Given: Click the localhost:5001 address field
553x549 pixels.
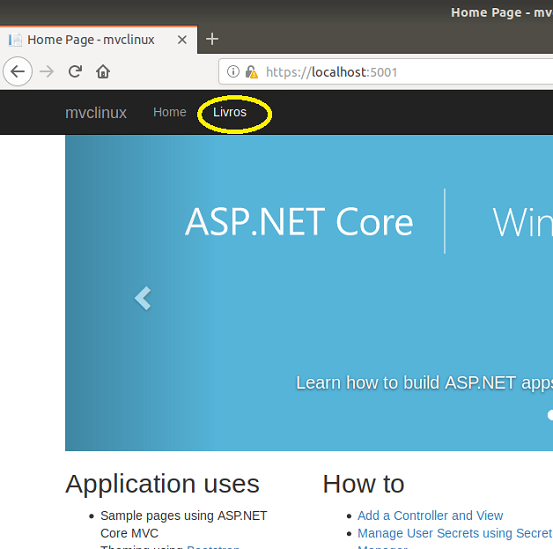Looking at the screenshot, I should point(385,72).
